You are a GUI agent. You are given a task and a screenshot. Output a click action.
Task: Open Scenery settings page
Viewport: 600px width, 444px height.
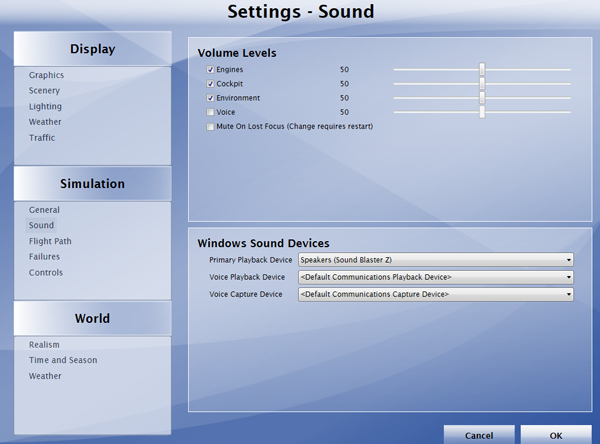[x=44, y=91]
